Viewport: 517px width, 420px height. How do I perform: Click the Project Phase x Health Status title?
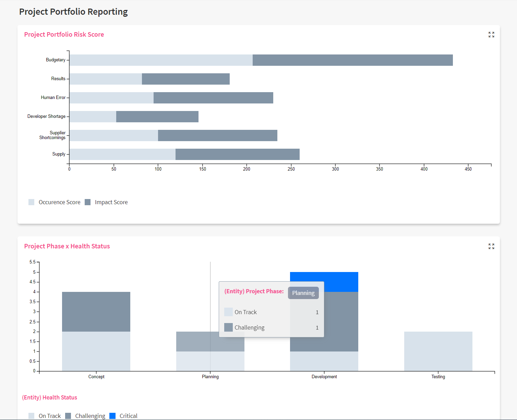(x=67, y=246)
